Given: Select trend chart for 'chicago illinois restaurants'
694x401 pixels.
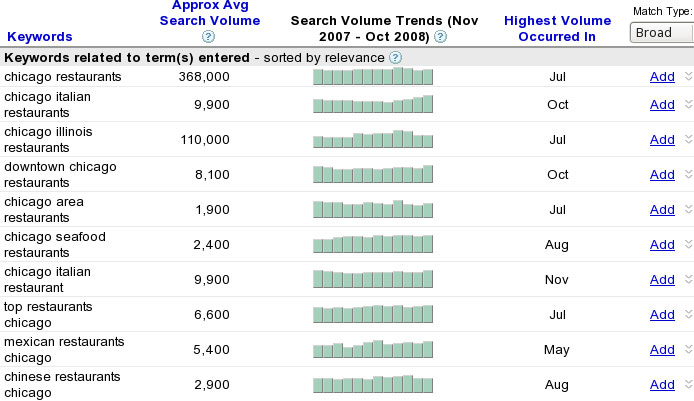Looking at the screenshot, I should pos(373,139).
